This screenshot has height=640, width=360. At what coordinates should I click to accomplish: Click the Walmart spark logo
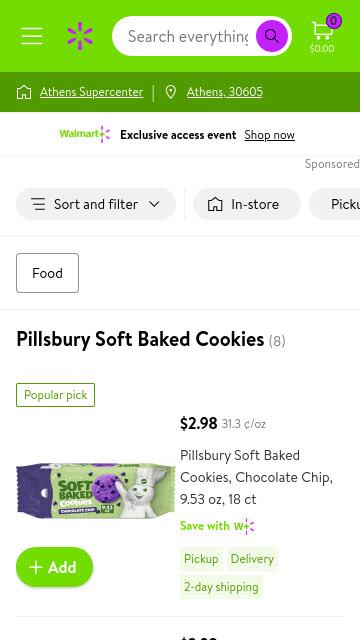pyautogui.click(x=80, y=36)
